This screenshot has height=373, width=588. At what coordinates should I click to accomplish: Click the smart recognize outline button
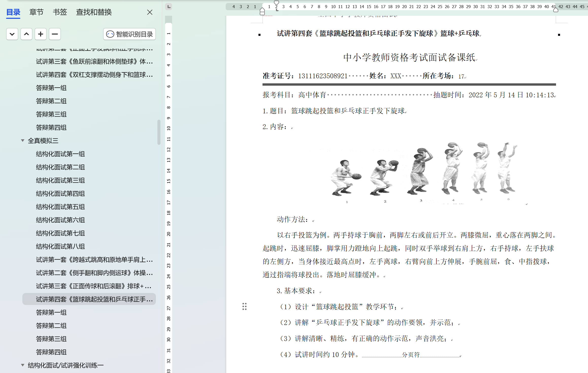click(x=129, y=34)
